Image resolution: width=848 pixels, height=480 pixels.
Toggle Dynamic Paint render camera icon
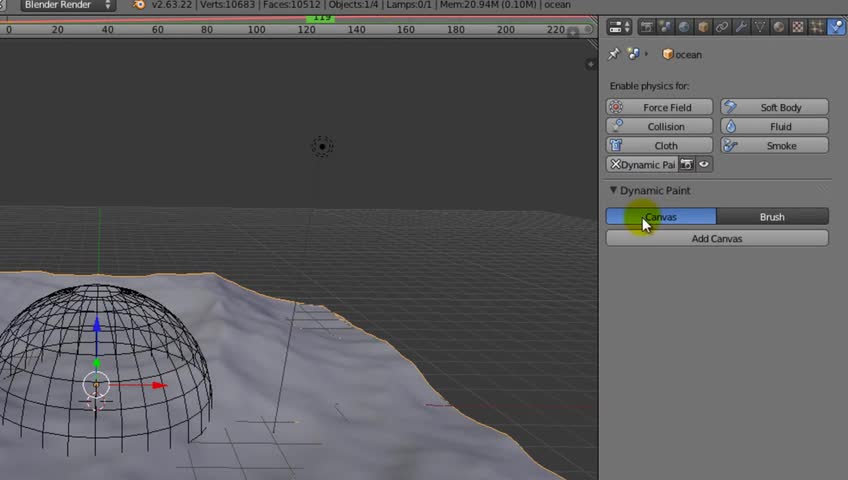click(687, 164)
